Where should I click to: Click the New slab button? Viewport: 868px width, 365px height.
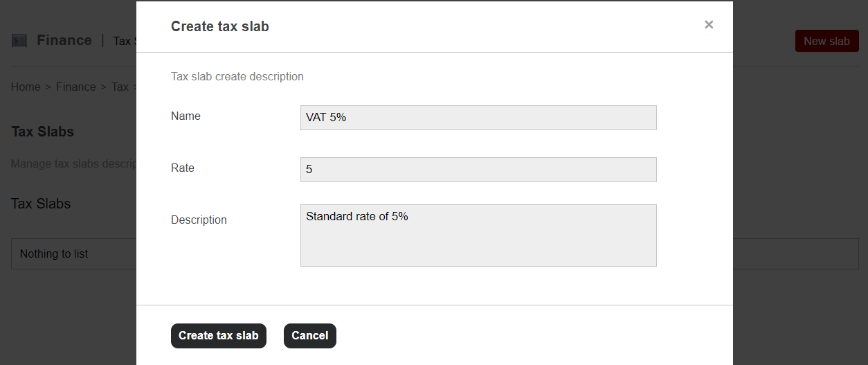[826, 42]
